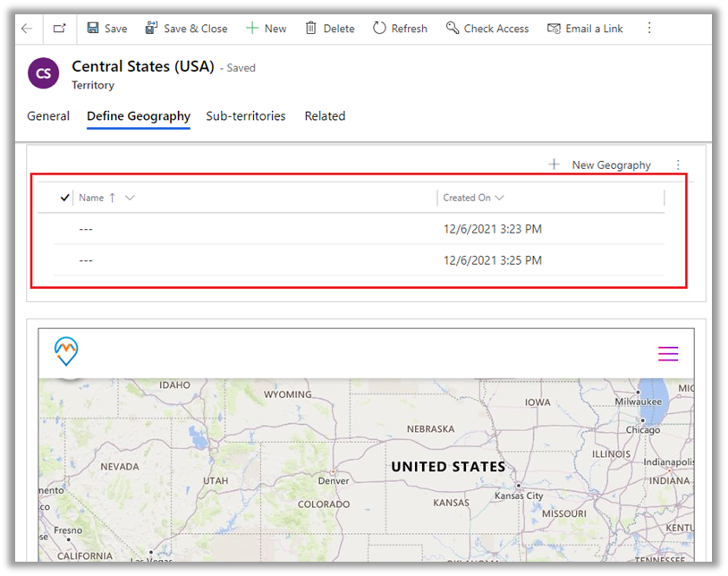Click New Geography button
Image resolution: width=728 pixels, height=576 pixels.
pyautogui.click(x=600, y=165)
